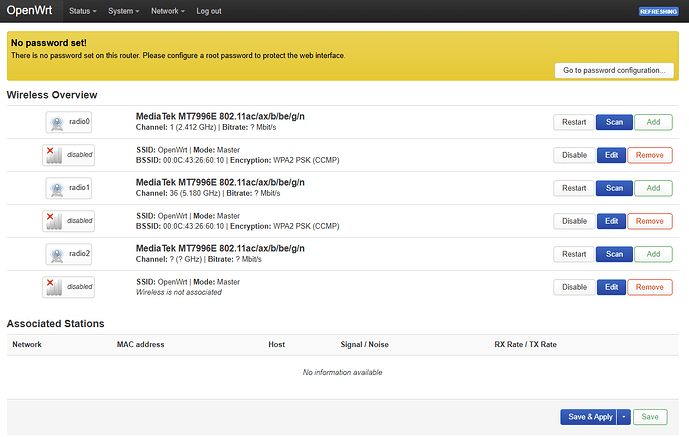This screenshot has height=437, width=689.
Task: Open the Network menu
Action: [168, 11]
